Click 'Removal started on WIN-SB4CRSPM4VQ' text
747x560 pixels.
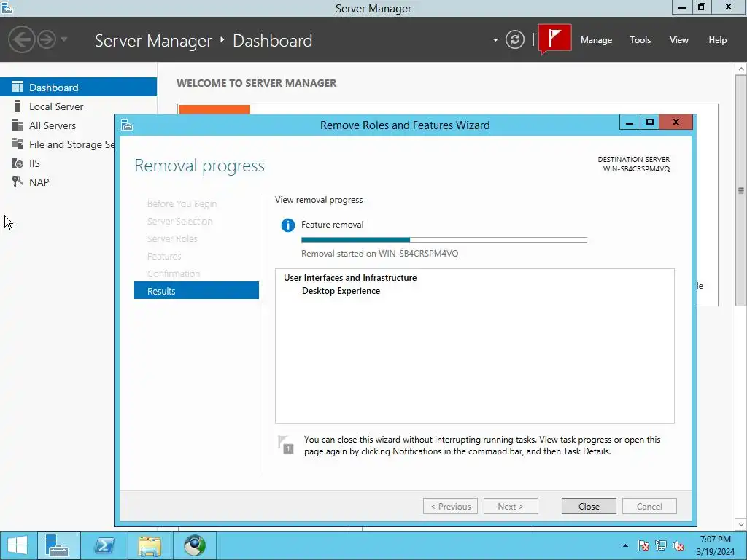[x=379, y=253]
